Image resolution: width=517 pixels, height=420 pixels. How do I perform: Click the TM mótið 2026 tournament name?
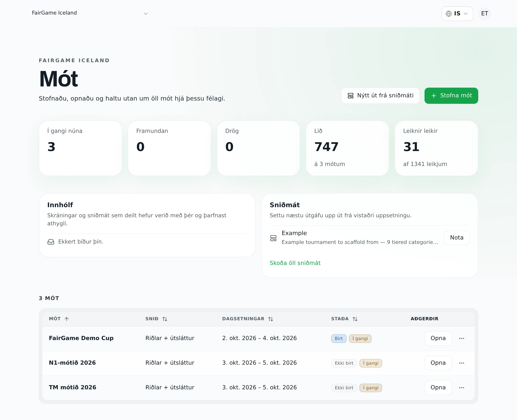73,387
